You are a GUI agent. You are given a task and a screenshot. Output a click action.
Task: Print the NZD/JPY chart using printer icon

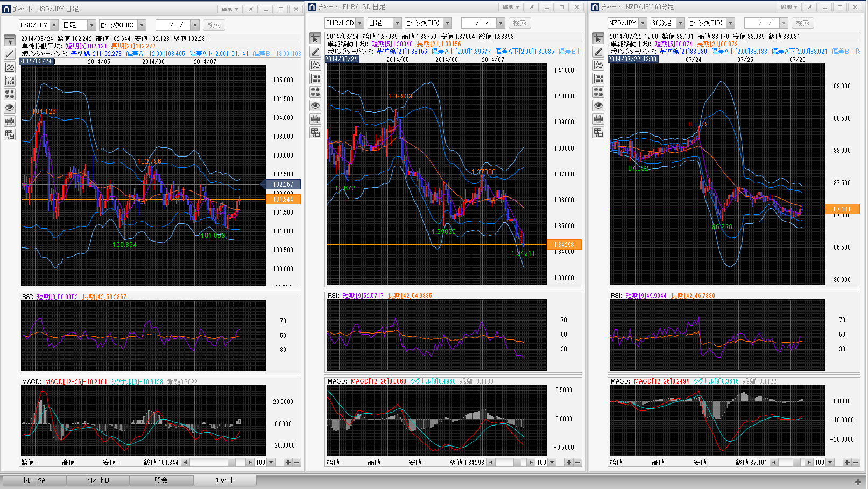598,119
